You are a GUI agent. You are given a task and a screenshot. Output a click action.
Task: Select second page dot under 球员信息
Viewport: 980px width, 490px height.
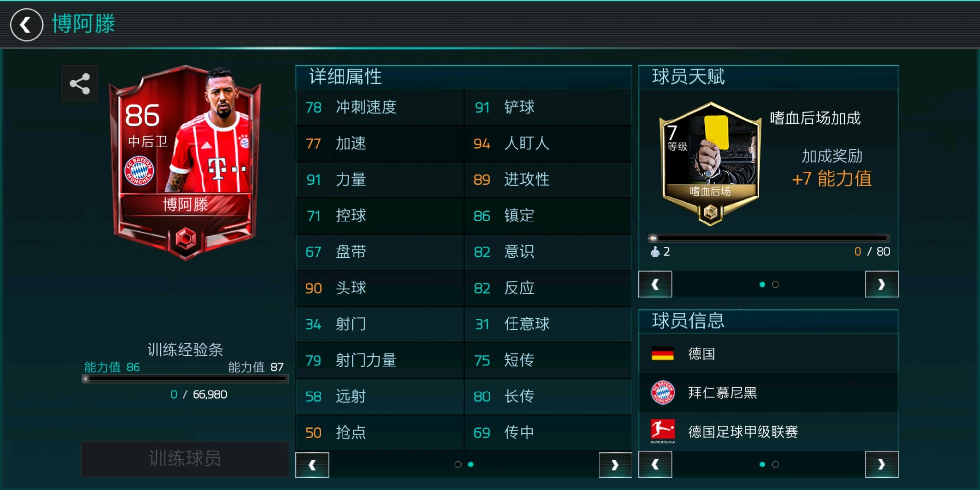[776, 464]
